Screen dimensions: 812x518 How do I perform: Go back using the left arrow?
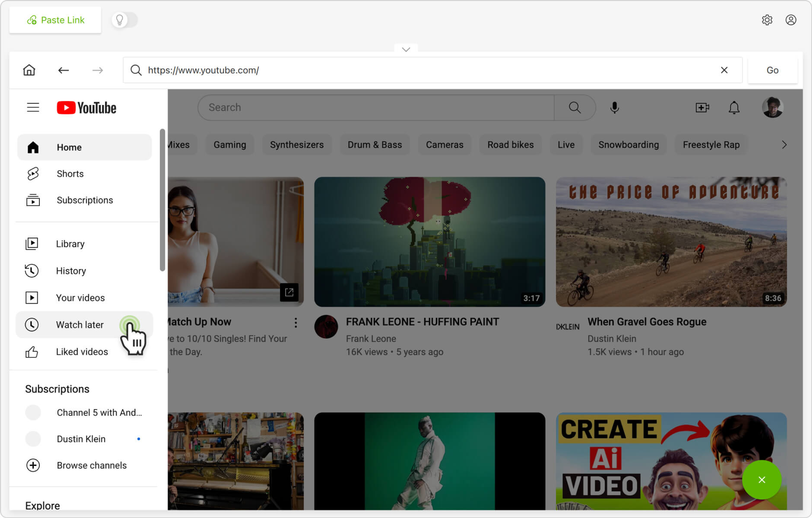click(x=63, y=70)
